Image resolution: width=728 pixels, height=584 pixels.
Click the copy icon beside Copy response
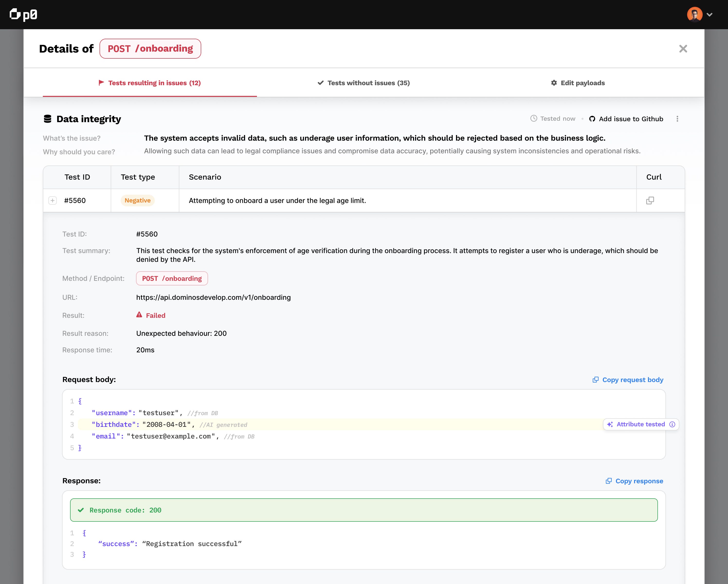click(x=609, y=481)
